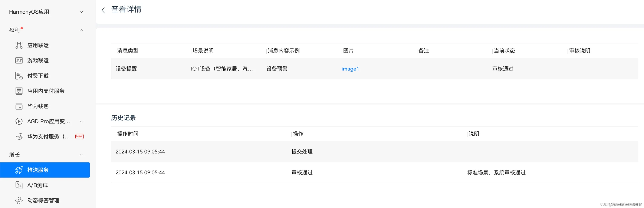Click the 审核说明 column header
The image size is (644, 208).
click(580, 51)
